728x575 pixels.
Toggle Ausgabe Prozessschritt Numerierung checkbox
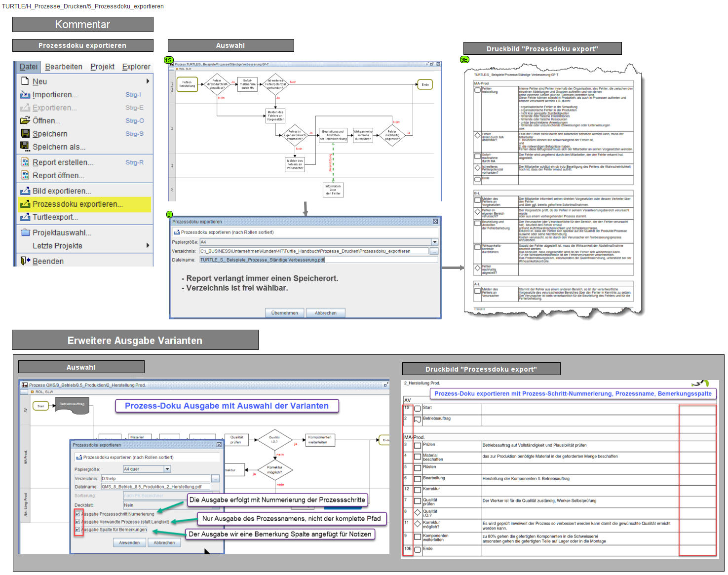click(x=77, y=514)
